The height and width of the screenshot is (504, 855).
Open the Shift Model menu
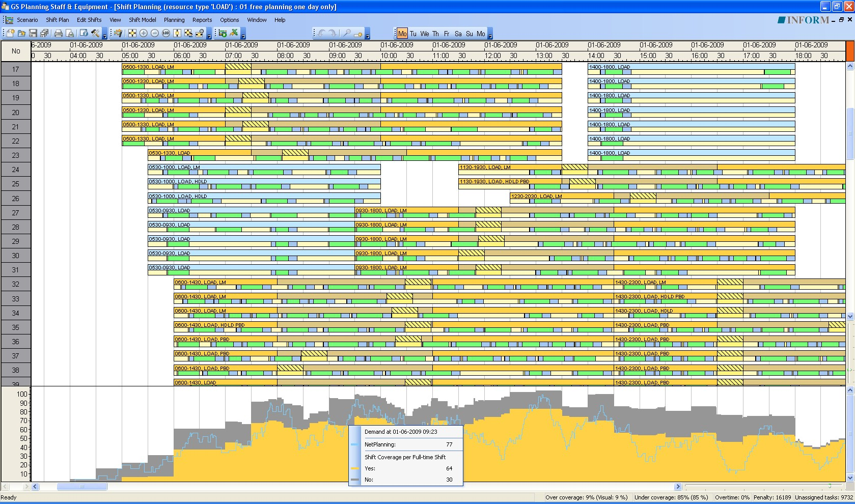143,20
